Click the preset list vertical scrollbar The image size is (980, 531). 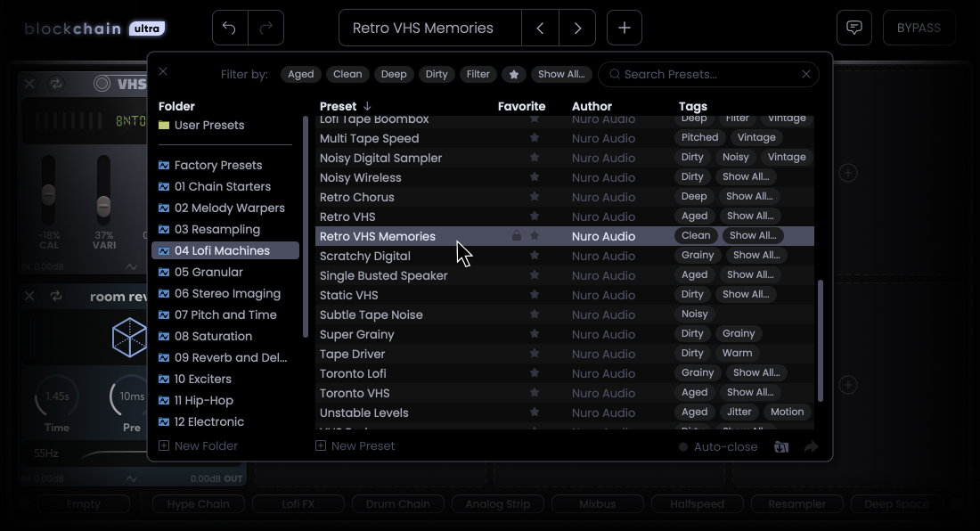(821, 340)
